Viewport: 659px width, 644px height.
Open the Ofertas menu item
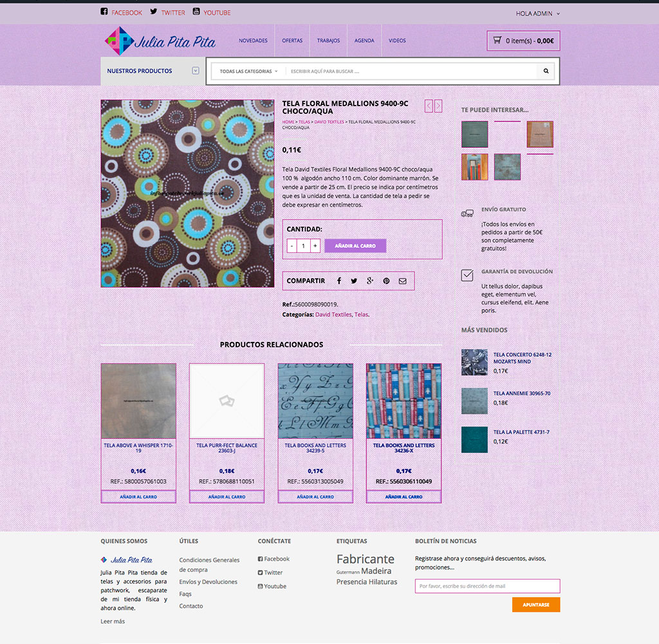pos(292,41)
